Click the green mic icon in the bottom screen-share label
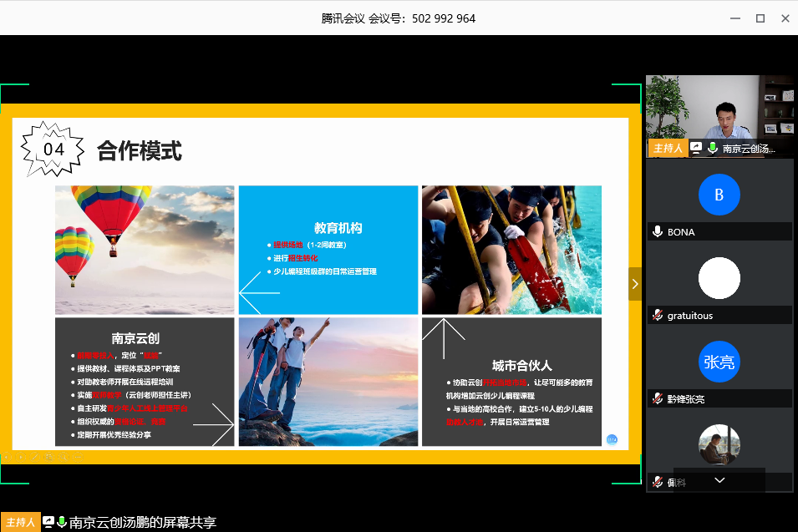 [62, 522]
